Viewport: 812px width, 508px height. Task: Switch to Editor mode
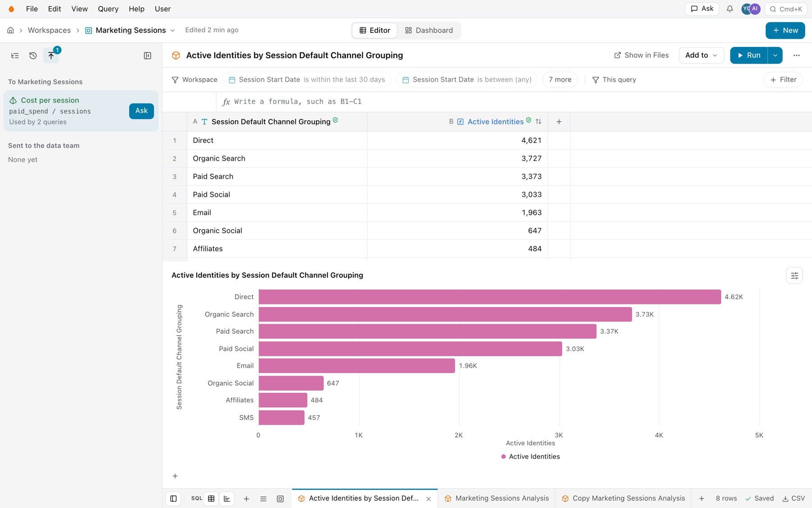[x=375, y=30]
